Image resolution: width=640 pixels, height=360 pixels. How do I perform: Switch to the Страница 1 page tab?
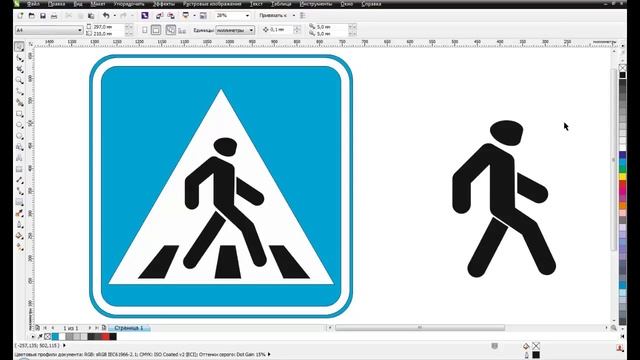click(129, 328)
